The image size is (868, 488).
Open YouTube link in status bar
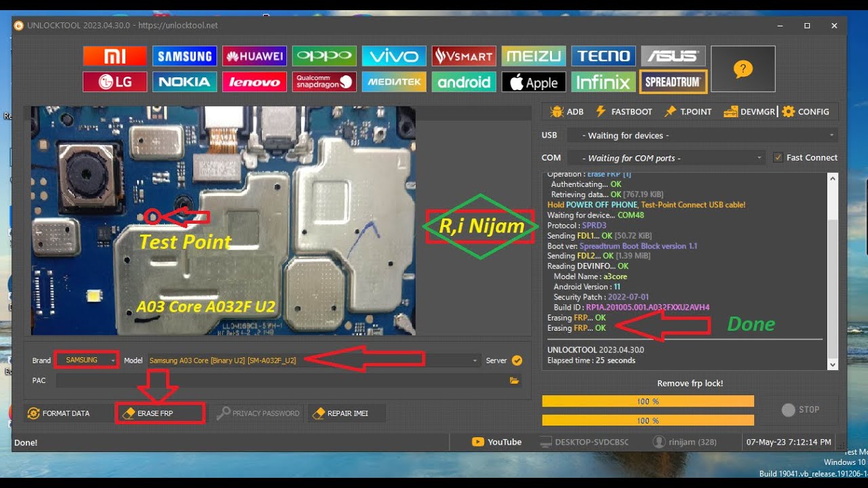pos(497,442)
